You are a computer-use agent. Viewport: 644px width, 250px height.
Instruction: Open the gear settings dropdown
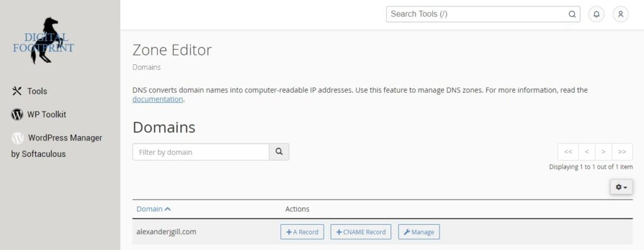coord(621,187)
